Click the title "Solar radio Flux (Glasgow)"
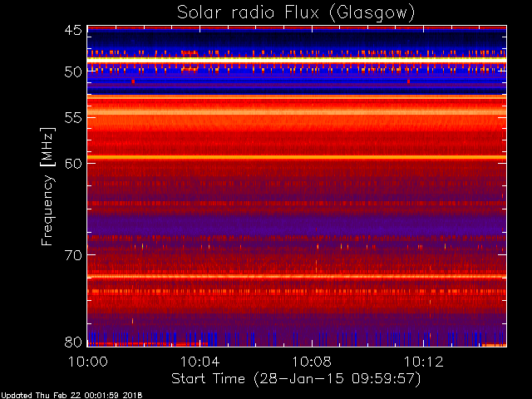This screenshot has width=532, height=399. pyautogui.click(x=296, y=13)
